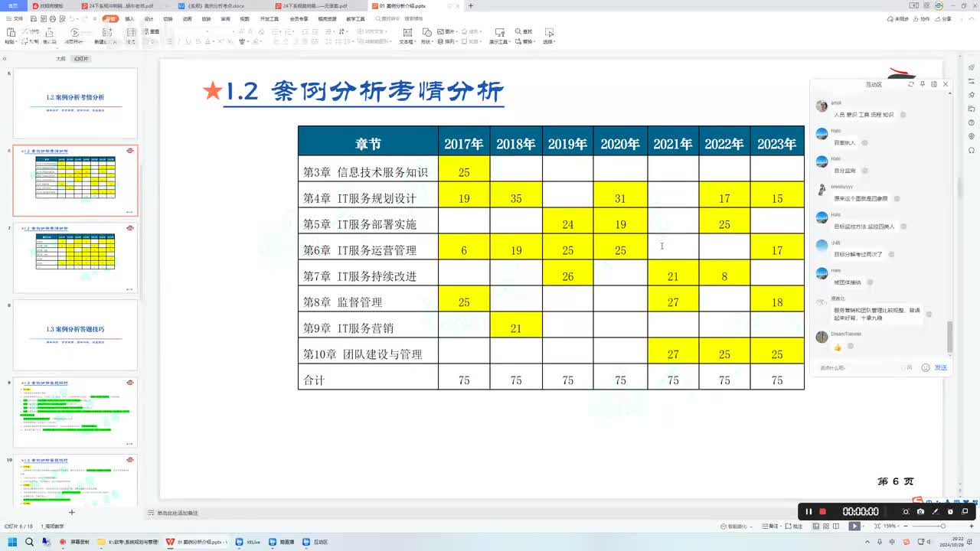Screen dimensions: 980x551
Task: Select slide 7 thumbnail
Action: pyautogui.click(x=75, y=257)
